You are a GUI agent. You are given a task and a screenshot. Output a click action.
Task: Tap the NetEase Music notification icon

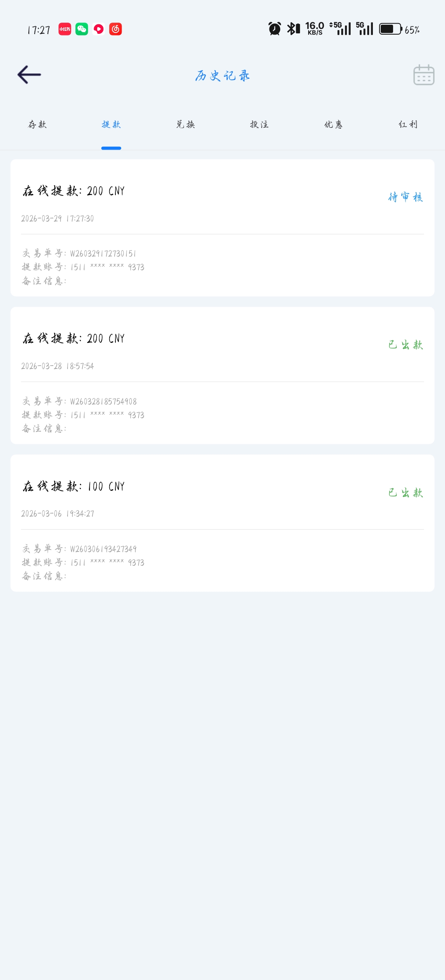point(115,29)
